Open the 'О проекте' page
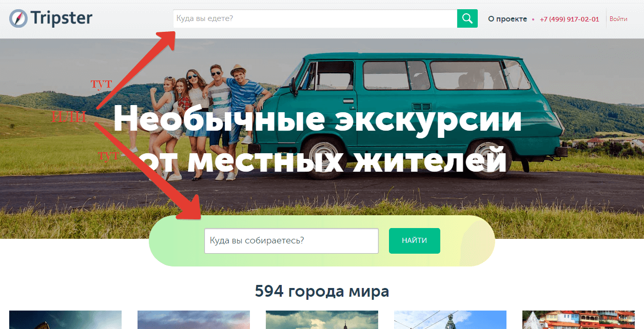This screenshot has width=644, height=329. click(507, 19)
